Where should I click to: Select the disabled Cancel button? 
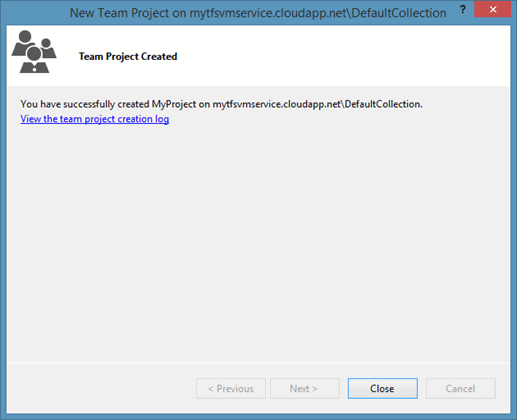[x=461, y=388]
